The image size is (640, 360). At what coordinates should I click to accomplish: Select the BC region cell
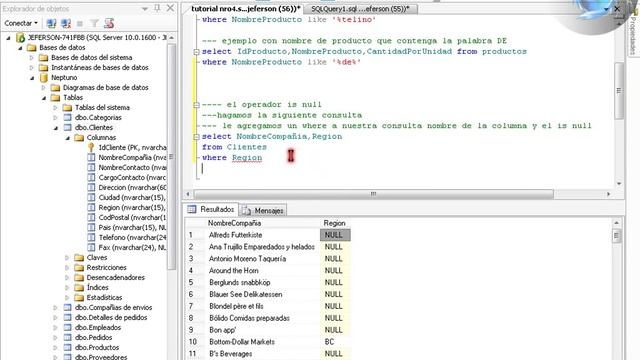(x=335, y=342)
